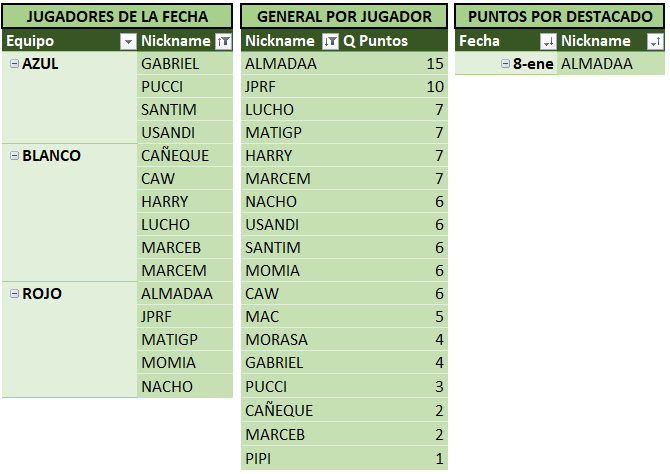Click the JUGADORES DE LA FECHA title
This screenshot has height=474, width=670.
click(118, 16)
